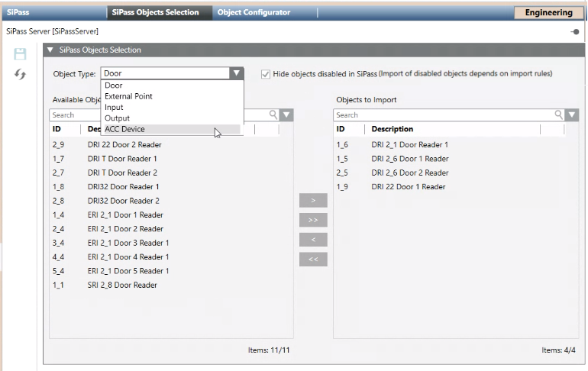The image size is (588, 371).
Task: Click Description column header in Objects to Import
Action: click(x=392, y=129)
